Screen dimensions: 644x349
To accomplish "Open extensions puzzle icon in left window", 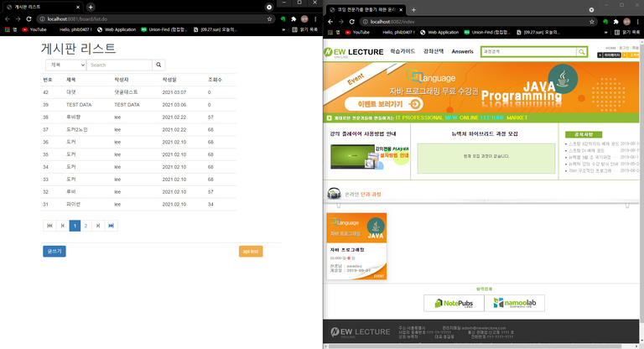I will [293, 19].
